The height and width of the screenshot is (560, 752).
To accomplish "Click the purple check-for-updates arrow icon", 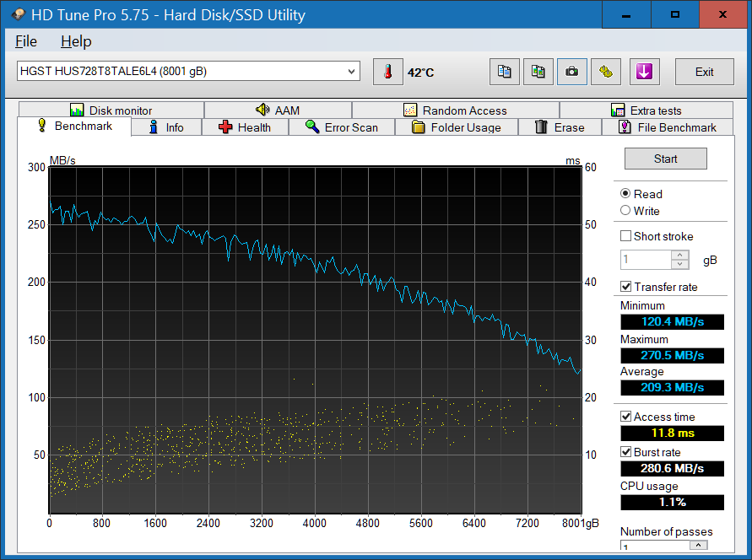I will [644, 72].
